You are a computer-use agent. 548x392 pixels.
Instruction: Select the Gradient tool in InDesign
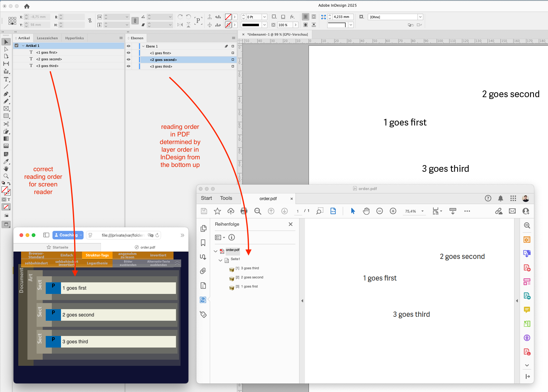click(6, 139)
